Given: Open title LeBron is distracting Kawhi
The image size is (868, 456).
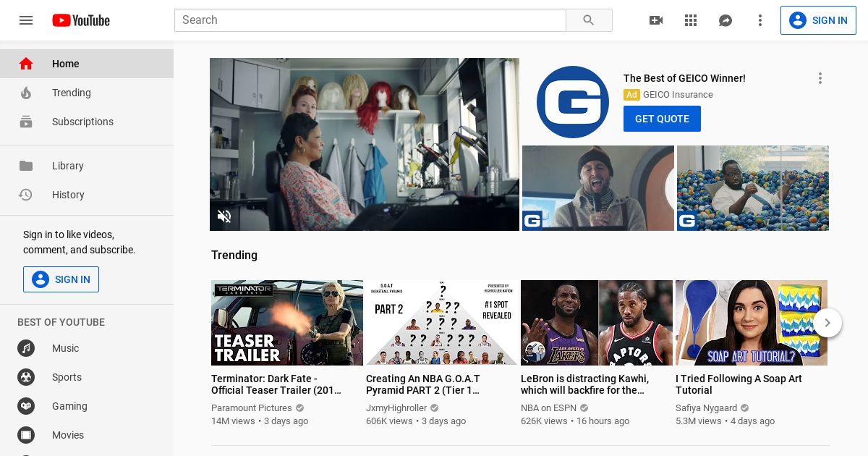Looking at the screenshot, I should click(x=584, y=384).
